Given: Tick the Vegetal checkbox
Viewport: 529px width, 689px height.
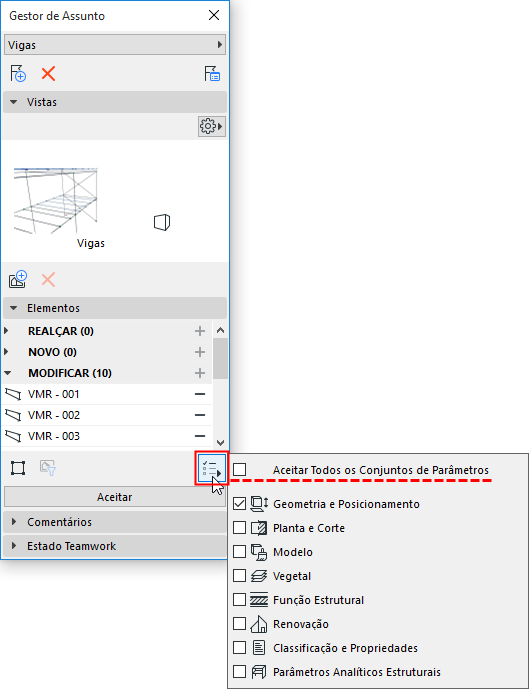Looking at the screenshot, I should [x=239, y=576].
